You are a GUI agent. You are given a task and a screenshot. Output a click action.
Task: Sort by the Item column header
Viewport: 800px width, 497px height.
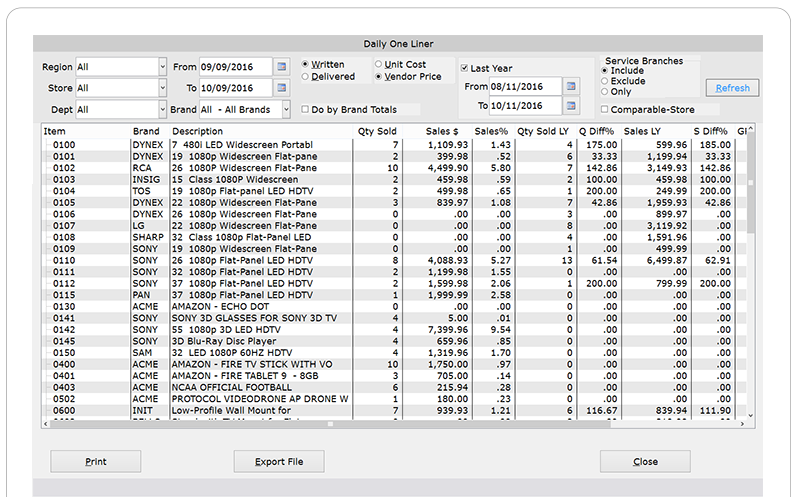[55, 131]
